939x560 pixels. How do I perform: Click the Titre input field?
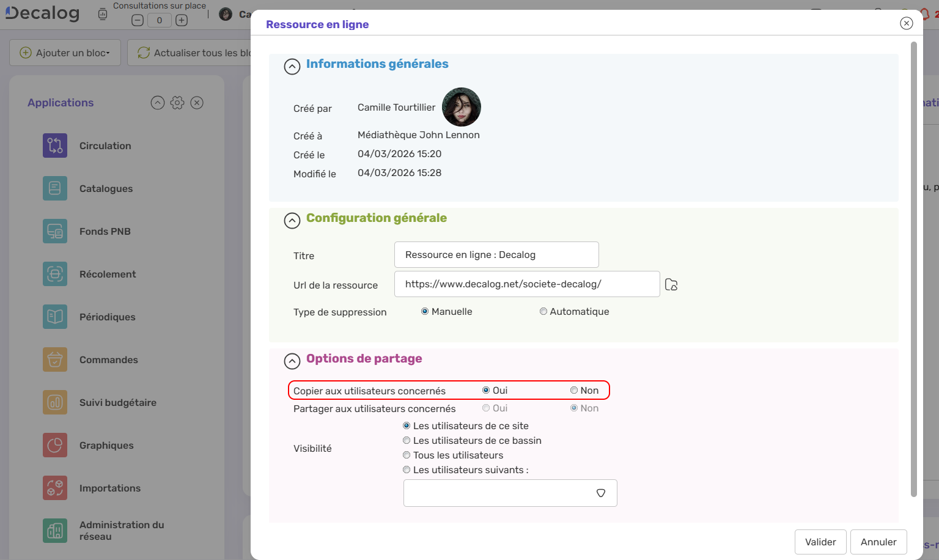[x=496, y=255]
